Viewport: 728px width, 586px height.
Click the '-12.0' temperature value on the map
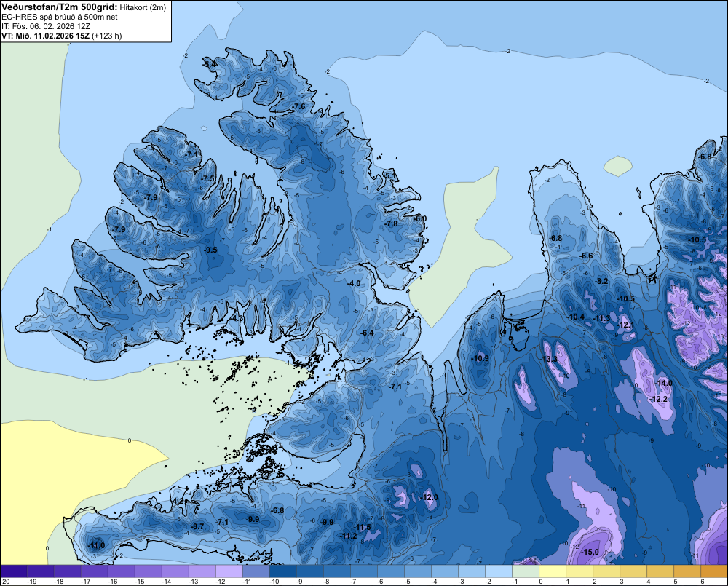coord(430,497)
